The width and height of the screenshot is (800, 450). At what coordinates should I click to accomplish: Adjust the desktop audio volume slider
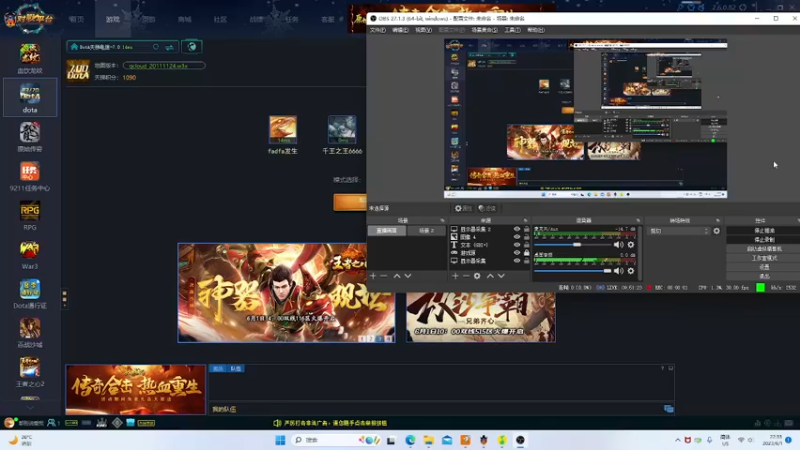pyautogui.click(x=572, y=271)
